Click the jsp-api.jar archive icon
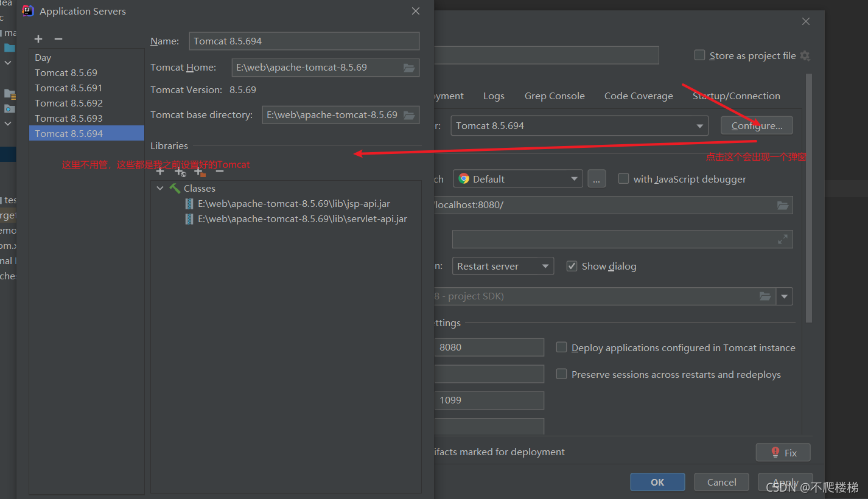The height and width of the screenshot is (499, 868). click(x=189, y=204)
